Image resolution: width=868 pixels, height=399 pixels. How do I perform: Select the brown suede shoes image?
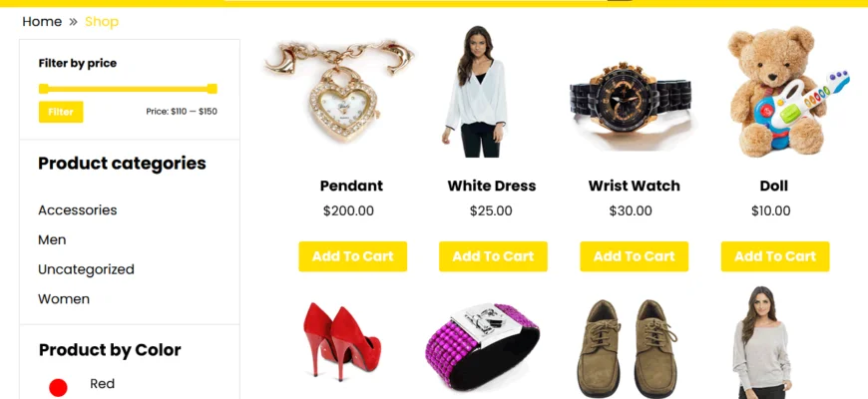(628, 349)
